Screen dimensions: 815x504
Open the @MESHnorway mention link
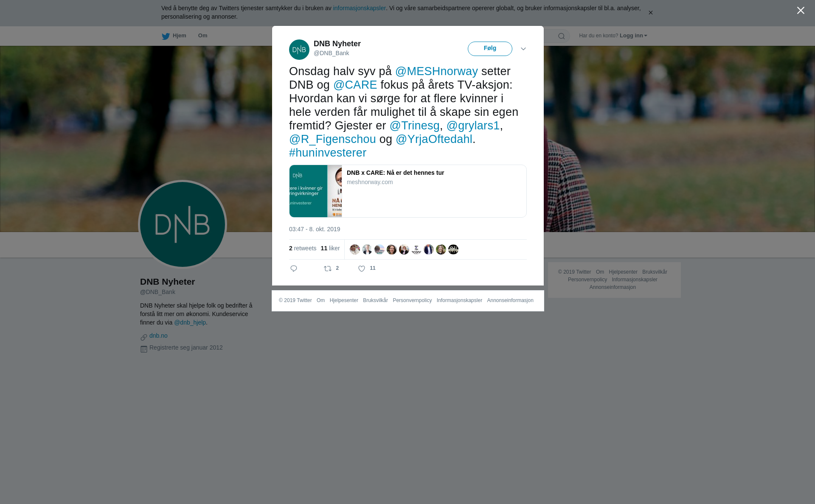436,71
